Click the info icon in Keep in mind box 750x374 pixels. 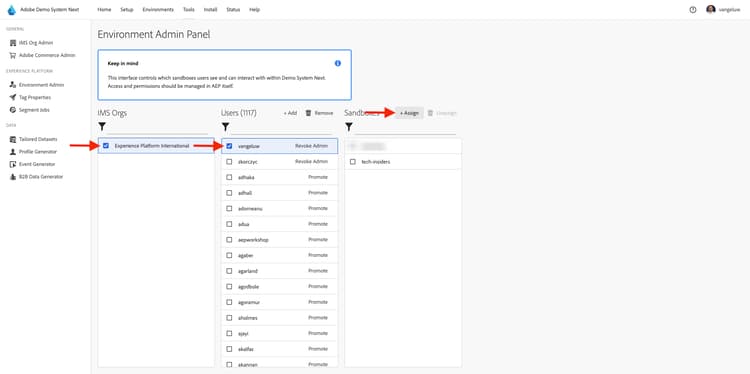point(338,63)
